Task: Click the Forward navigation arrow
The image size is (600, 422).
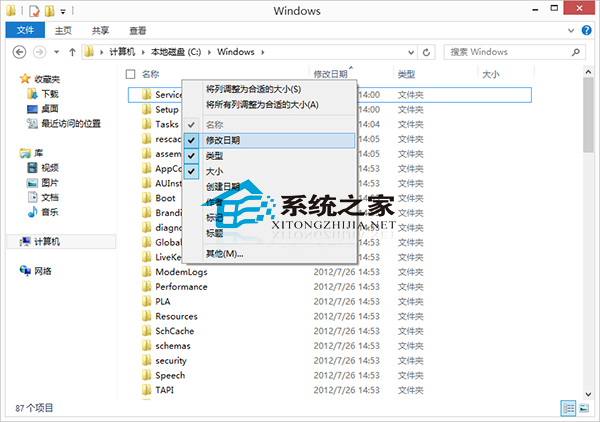Action: (39, 52)
